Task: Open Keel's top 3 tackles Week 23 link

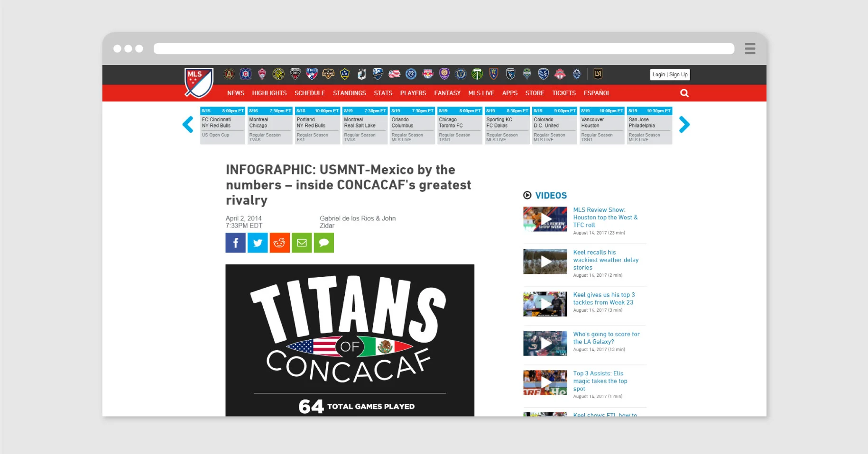Action: pyautogui.click(x=604, y=299)
